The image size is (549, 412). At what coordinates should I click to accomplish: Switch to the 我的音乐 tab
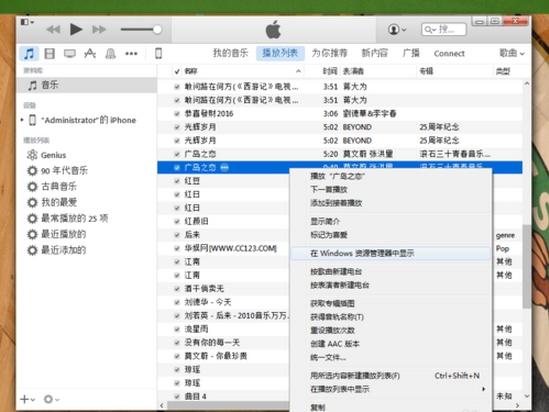coord(230,53)
